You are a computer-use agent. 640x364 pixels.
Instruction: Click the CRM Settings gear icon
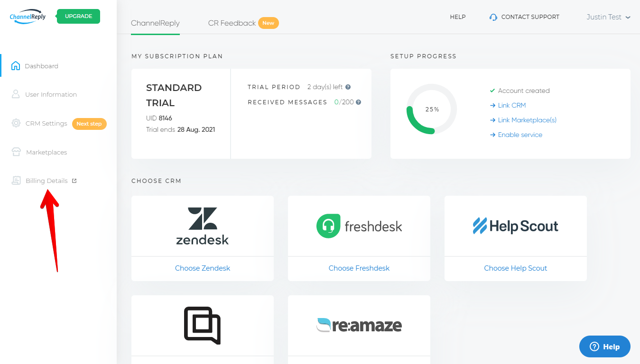[16, 123]
